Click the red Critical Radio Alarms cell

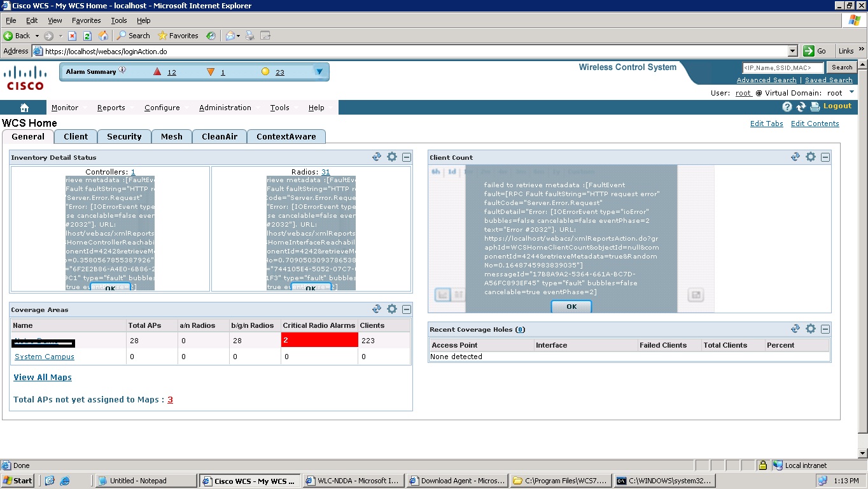pos(319,340)
